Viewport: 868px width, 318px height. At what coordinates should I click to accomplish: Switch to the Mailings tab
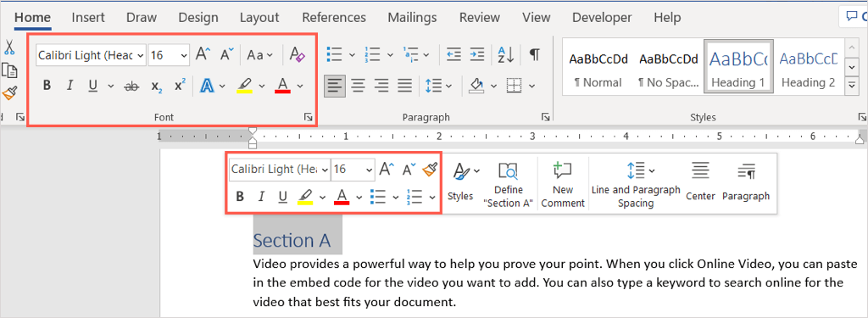pyautogui.click(x=413, y=17)
